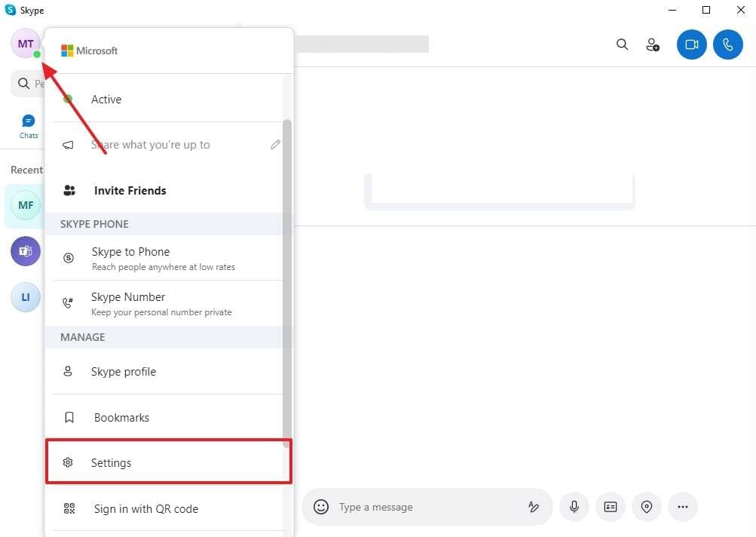Click the Bookmarks ribbon icon
The width and height of the screenshot is (756, 537).
click(x=69, y=417)
